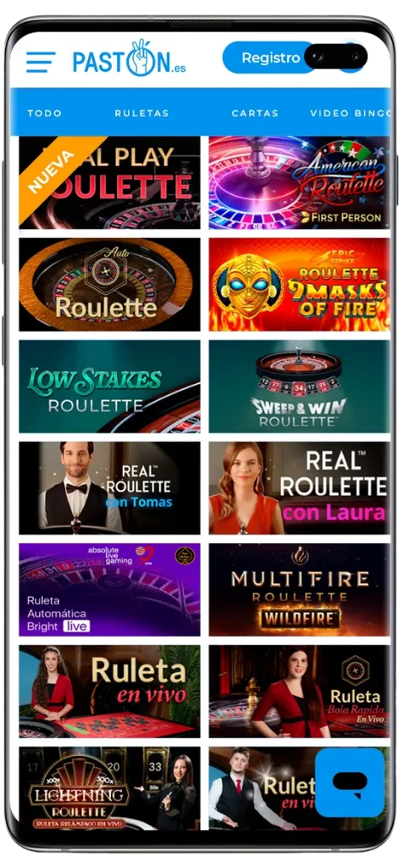Viewport: 404px width, 868px height.
Task: Open the hamburger menu icon
Action: [x=41, y=62]
